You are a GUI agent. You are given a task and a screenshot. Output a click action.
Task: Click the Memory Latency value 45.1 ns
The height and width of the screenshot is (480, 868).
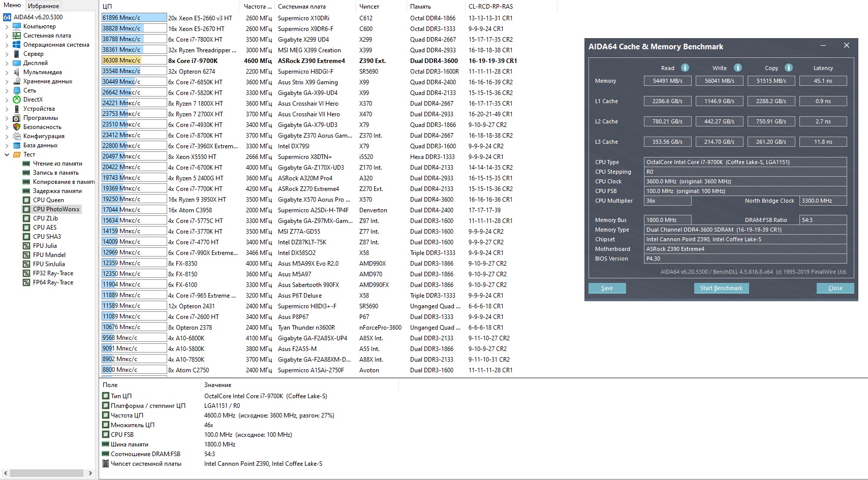pos(823,81)
